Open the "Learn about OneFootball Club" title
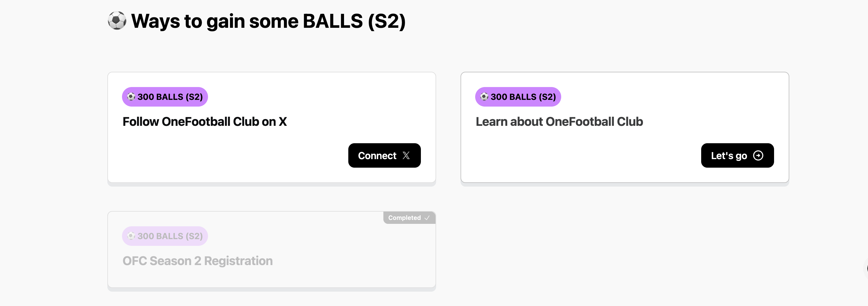The height and width of the screenshot is (306, 868). [559, 122]
